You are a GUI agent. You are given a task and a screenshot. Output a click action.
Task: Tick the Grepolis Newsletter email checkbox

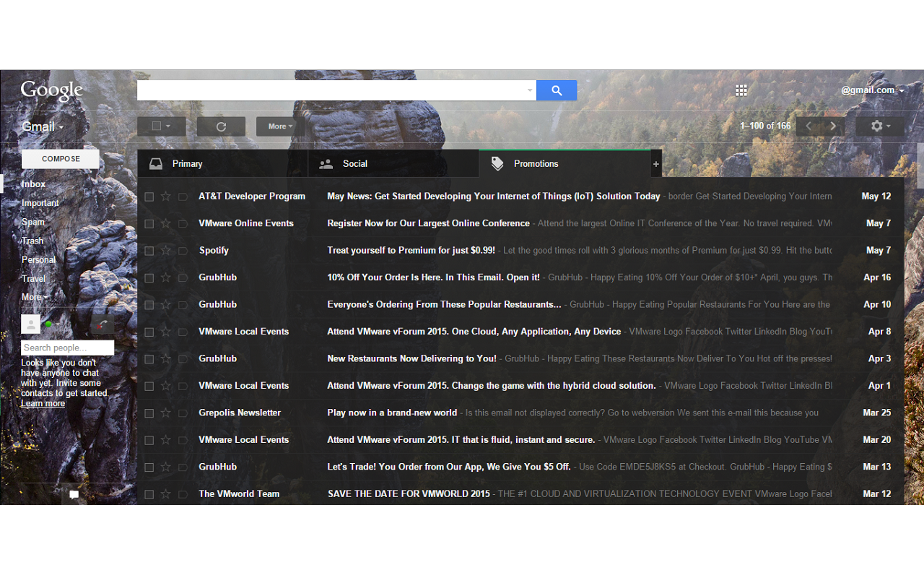pos(149,413)
